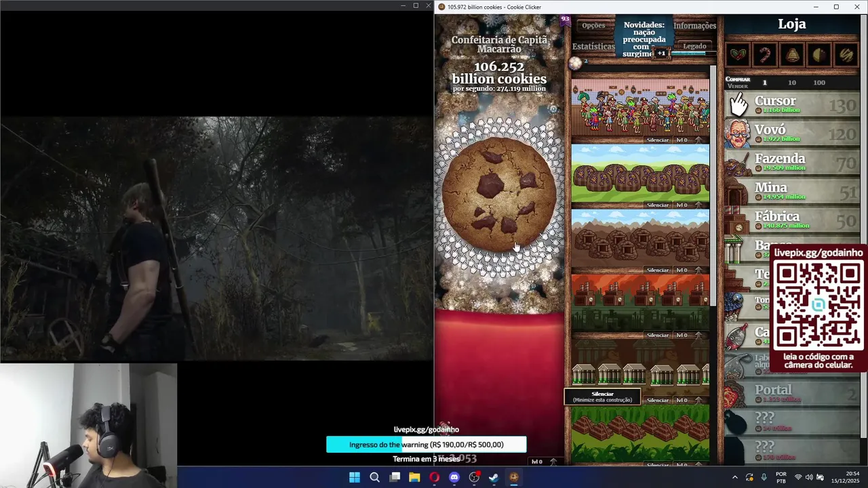
Task: Click the update sync tray icon
Action: pos(749,477)
